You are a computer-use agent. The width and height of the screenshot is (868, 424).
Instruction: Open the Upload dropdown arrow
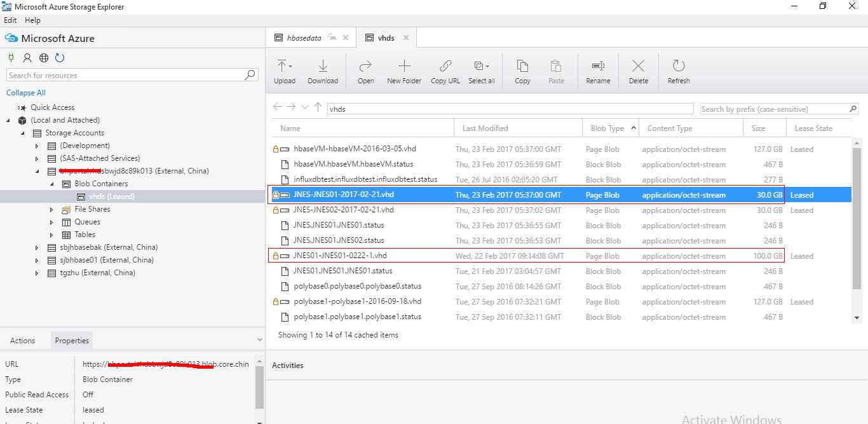point(290,66)
